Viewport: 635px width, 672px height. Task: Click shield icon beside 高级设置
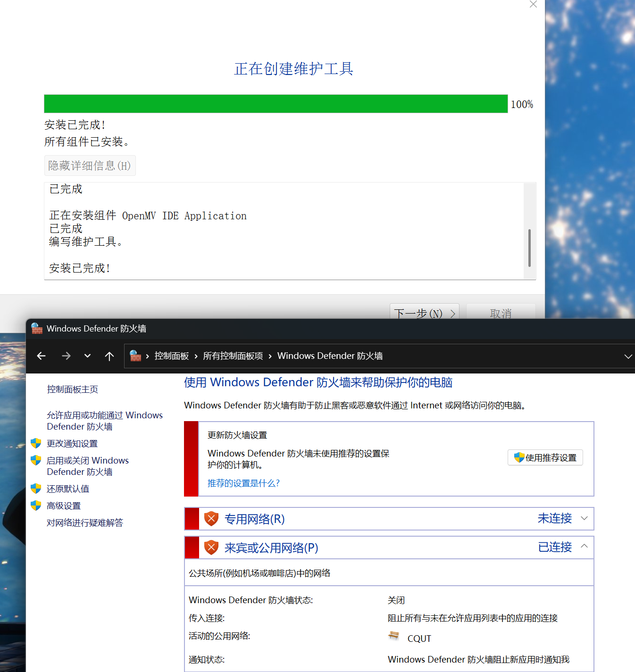tap(36, 506)
